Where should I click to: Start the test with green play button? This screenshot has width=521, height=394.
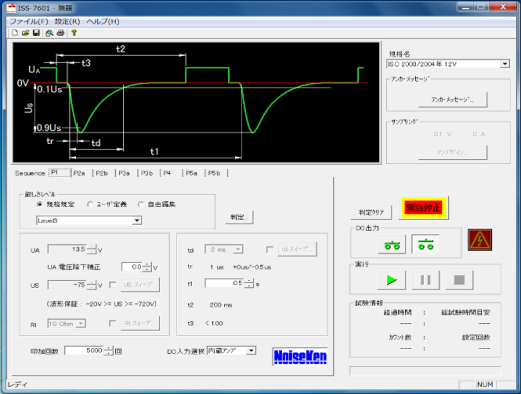(x=391, y=280)
